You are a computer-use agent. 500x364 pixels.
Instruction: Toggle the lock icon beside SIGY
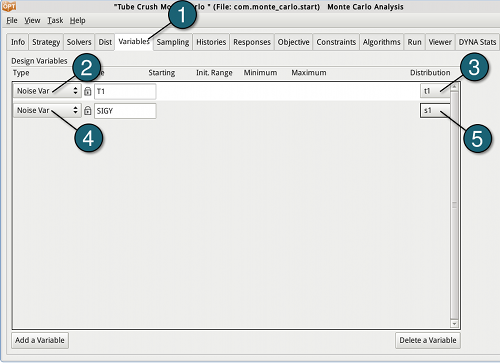pos(87,111)
